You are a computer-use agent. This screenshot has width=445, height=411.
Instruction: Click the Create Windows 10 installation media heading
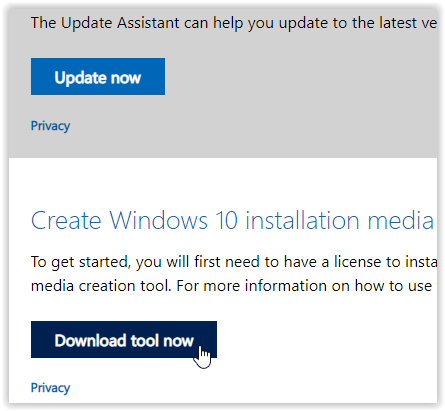coord(232,221)
